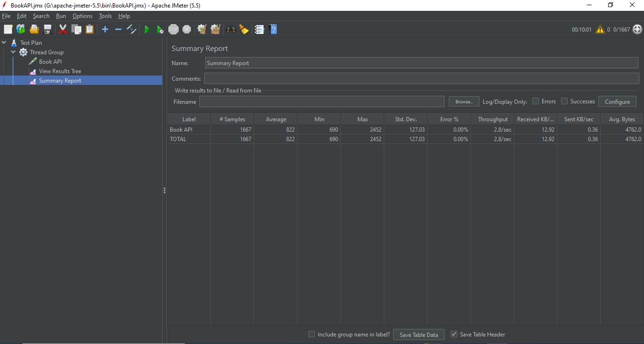Screen dimensions: 644x344
Task: Open a test plan with the folder icon
Action: (x=34, y=29)
